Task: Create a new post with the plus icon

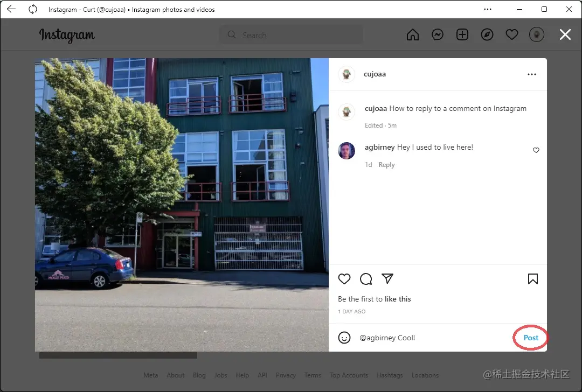Action: click(x=462, y=35)
